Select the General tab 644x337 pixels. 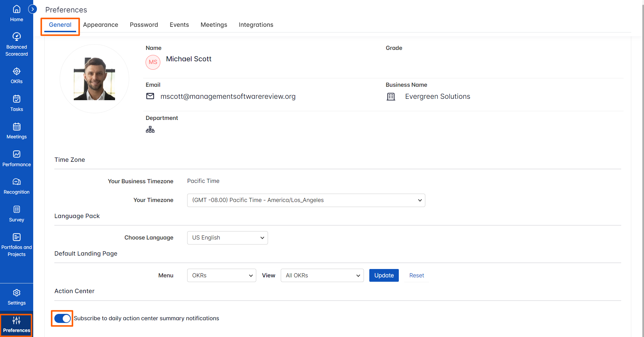coord(60,25)
